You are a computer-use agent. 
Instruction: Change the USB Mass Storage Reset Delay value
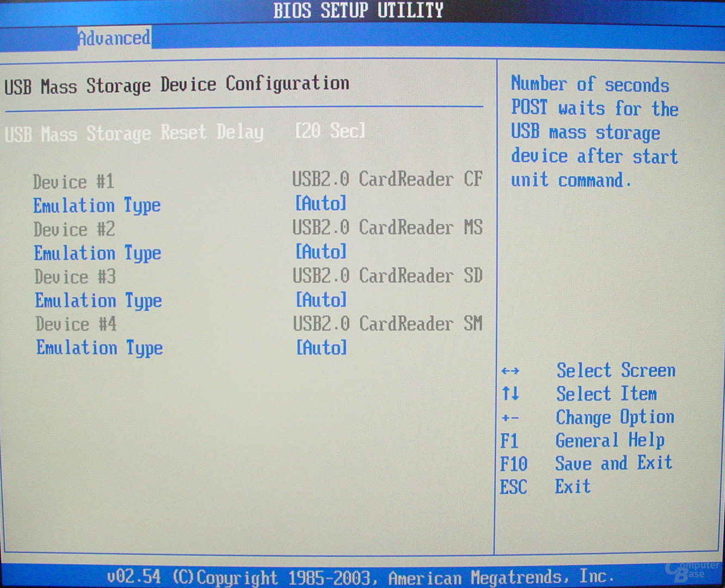tap(330, 131)
